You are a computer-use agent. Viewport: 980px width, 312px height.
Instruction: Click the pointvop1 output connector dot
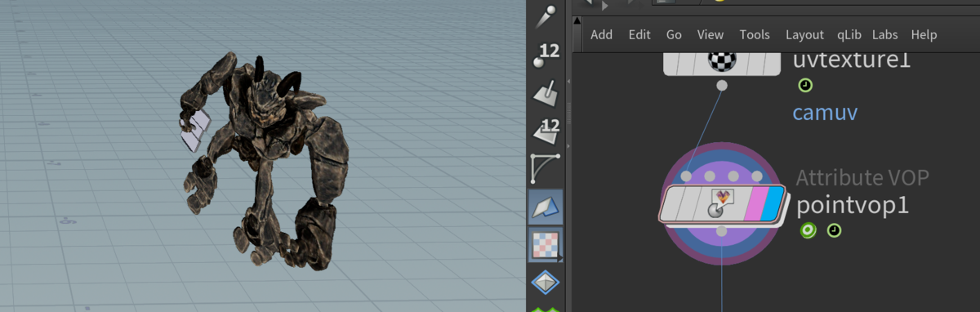(722, 232)
